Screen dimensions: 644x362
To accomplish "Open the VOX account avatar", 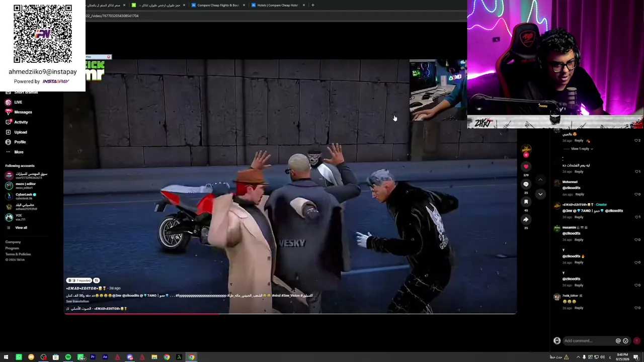I will pyautogui.click(x=9, y=217).
